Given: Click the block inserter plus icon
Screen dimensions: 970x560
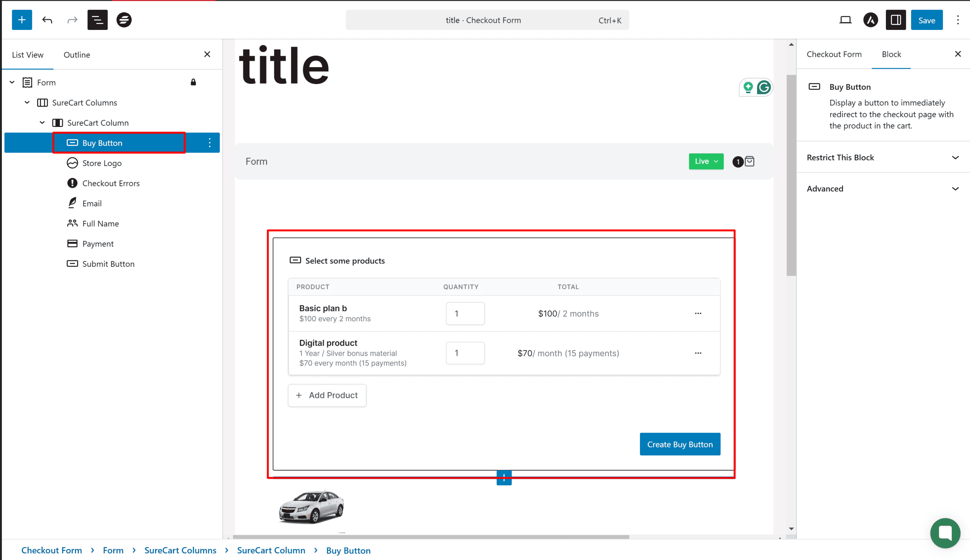Looking at the screenshot, I should pos(22,20).
